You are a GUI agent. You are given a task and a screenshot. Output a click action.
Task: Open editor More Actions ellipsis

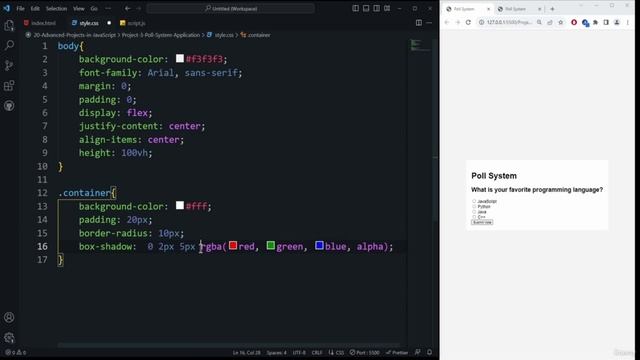pyautogui.click(x=429, y=23)
